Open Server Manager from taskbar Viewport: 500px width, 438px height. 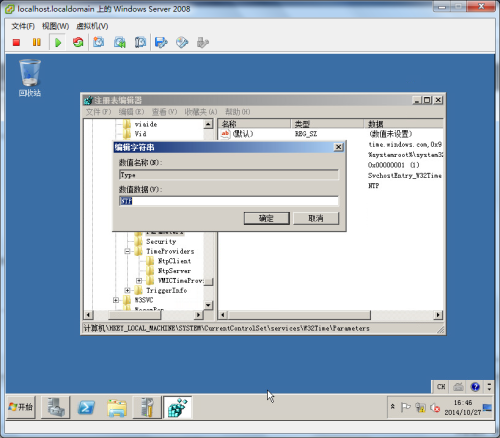(x=55, y=407)
